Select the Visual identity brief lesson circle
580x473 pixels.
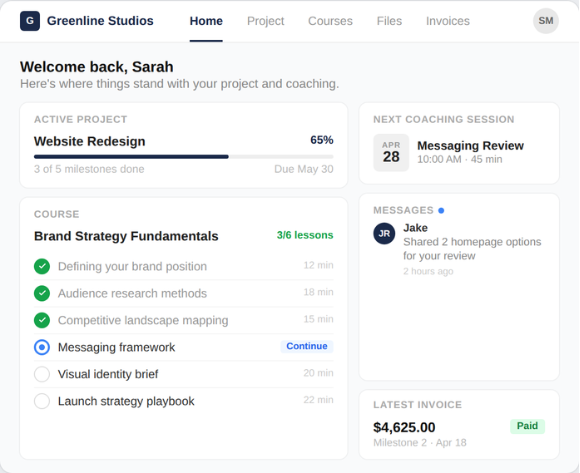pos(42,374)
